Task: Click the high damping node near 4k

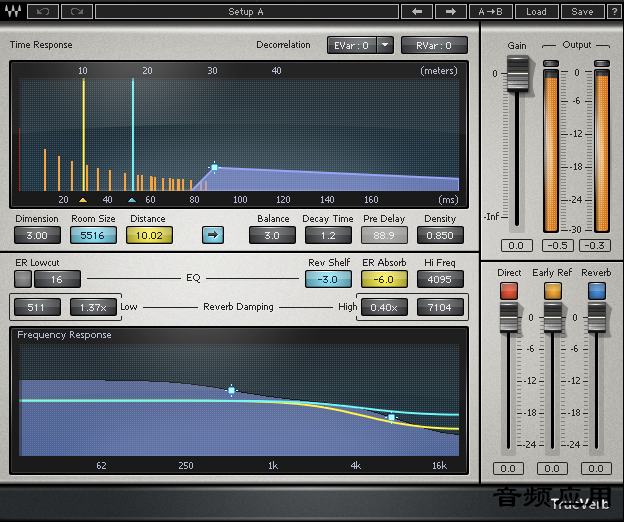Action: 392,417
